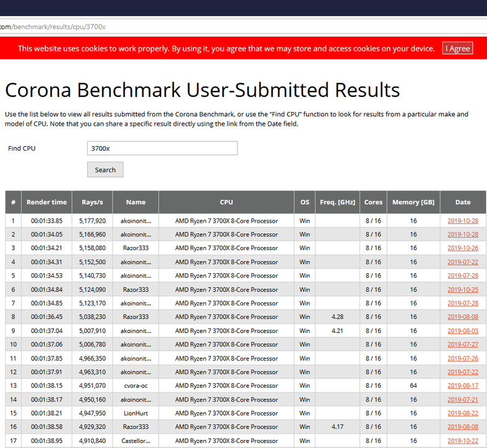Click the CPU column header

coord(226,202)
